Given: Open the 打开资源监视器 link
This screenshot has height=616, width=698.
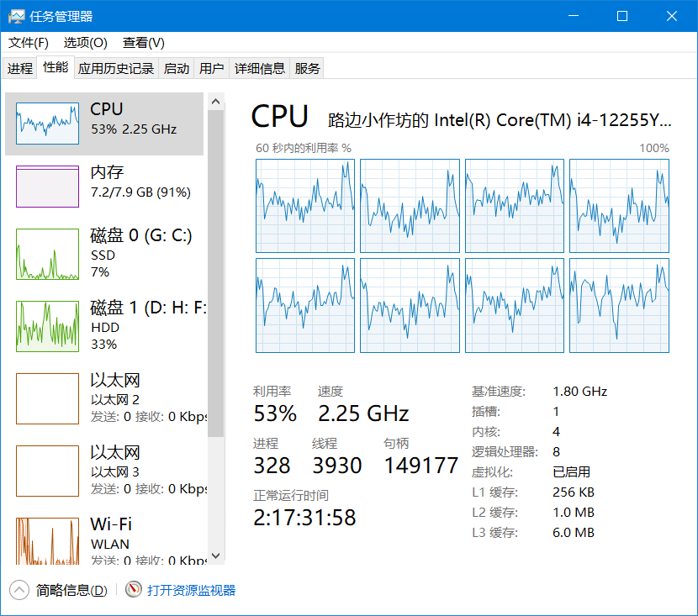Looking at the screenshot, I should click(x=192, y=590).
